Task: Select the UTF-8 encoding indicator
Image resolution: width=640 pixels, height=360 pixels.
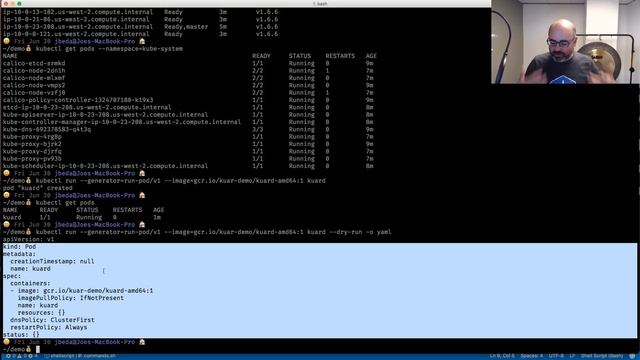Action: pos(556,356)
